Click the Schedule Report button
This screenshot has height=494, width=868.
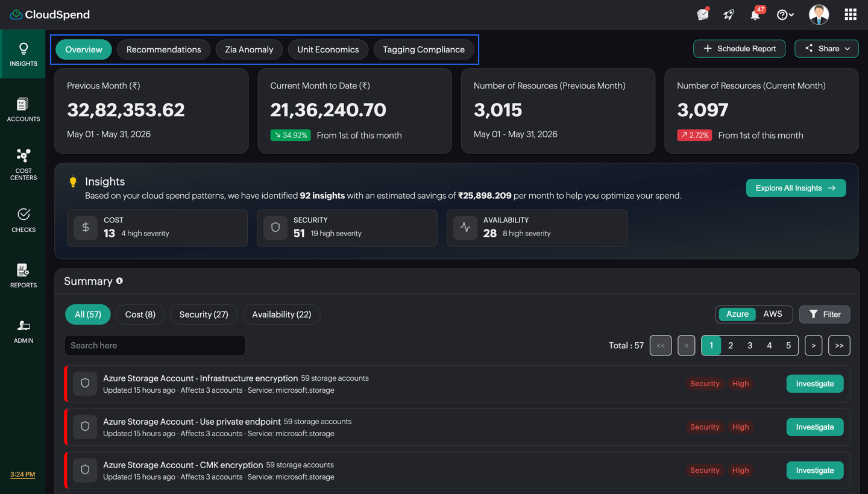(x=740, y=49)
